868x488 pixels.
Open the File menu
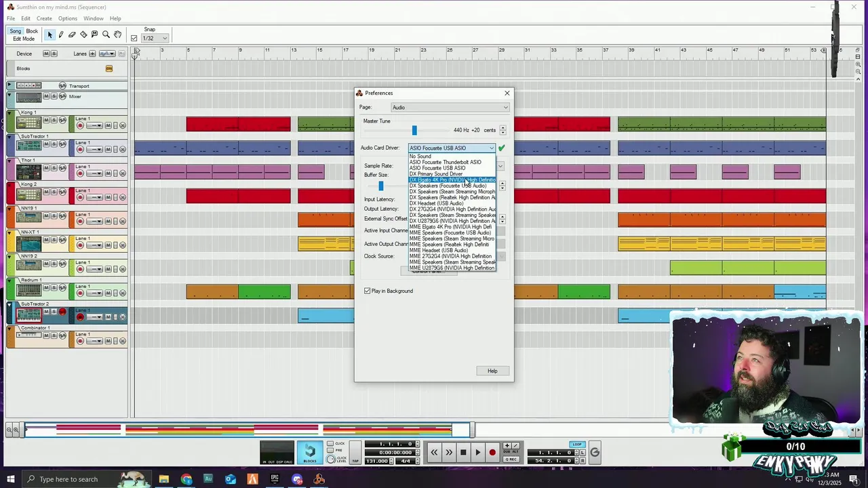pos(11,18)
